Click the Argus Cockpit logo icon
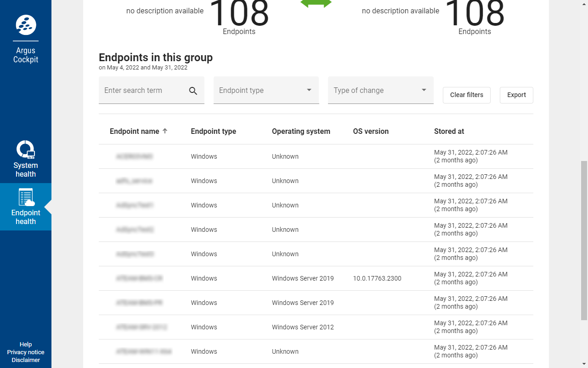Screen dimensions: 588x368 (26, 25)
